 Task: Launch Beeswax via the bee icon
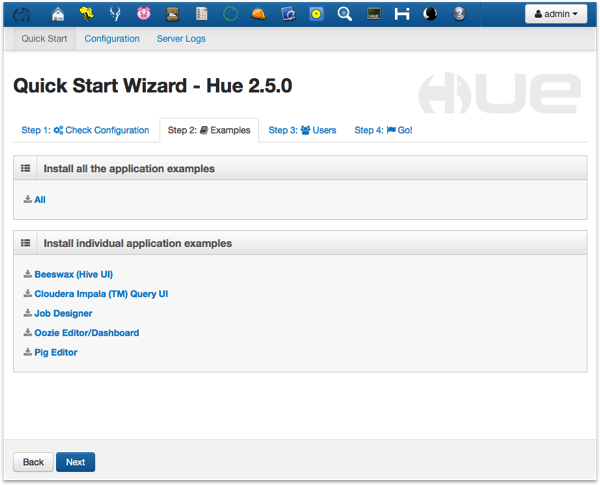click(87, 14)
